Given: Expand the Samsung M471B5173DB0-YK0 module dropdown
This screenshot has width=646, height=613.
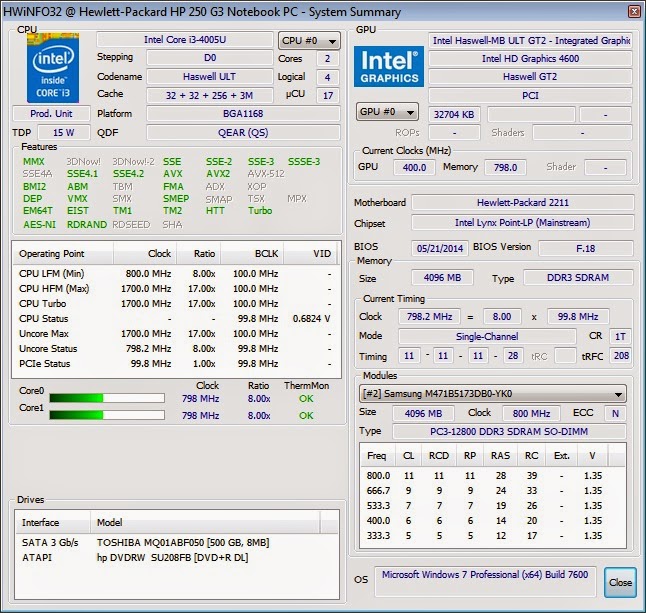Looking at the screenshot, I should 493,394.
